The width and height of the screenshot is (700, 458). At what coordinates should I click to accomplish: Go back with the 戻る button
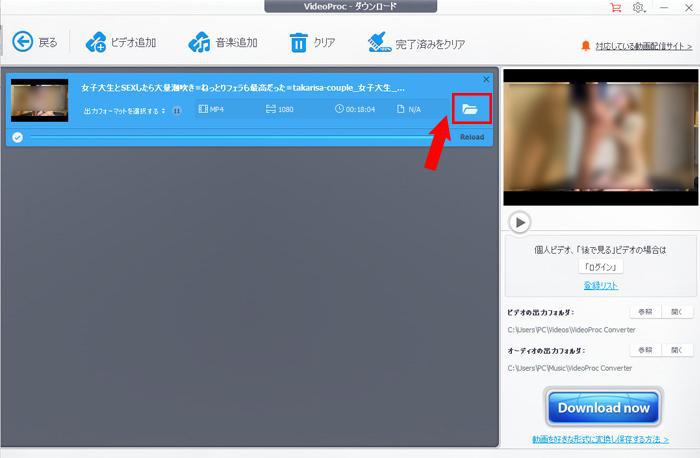tap(35, 42)
